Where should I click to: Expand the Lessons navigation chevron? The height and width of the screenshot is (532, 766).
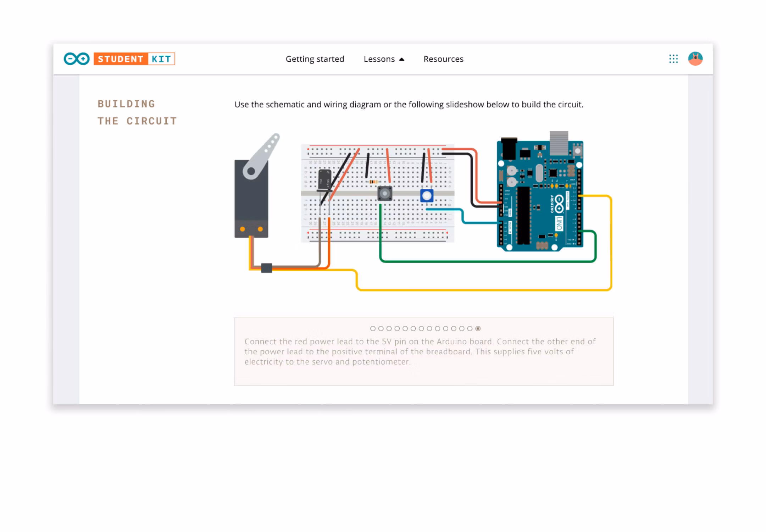pos(402,59)
